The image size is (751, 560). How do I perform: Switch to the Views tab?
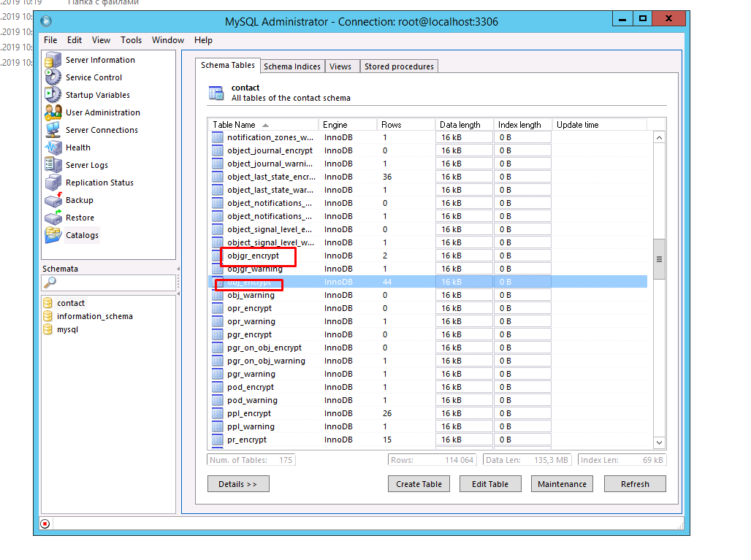click(x=340, y=66)
